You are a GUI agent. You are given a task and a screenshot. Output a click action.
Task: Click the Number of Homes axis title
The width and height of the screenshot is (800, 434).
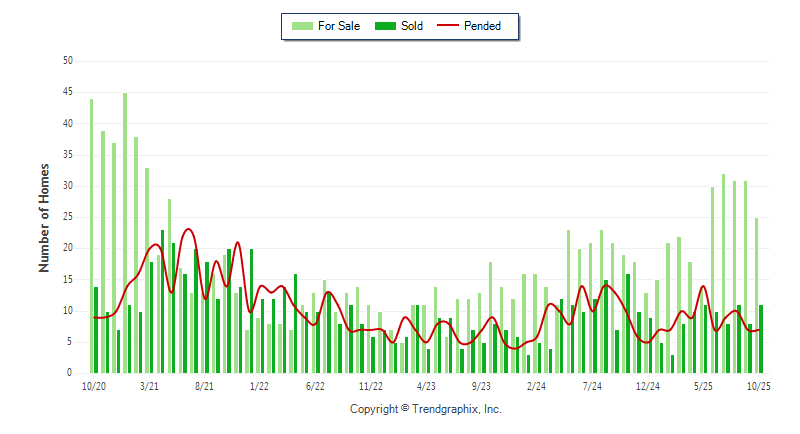pyautogui.click(x=44, y=217)
